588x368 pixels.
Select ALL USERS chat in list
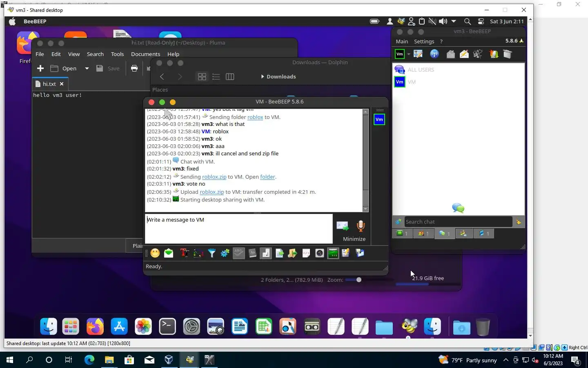pos(459,70)
